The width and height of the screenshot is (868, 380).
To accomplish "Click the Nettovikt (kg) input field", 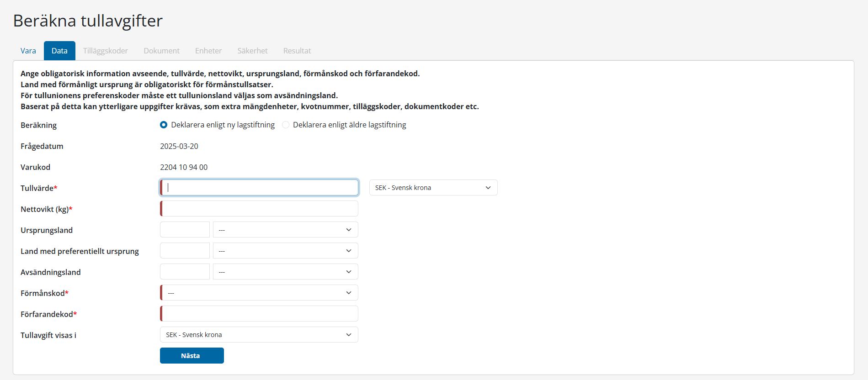I will click(x=260, y=209).
